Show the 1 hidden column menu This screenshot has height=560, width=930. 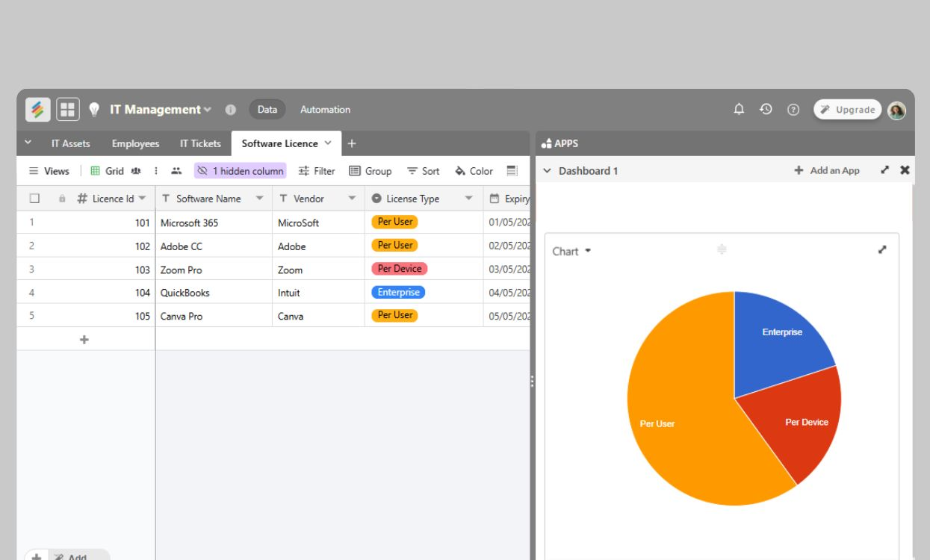[x=240, y=171]
